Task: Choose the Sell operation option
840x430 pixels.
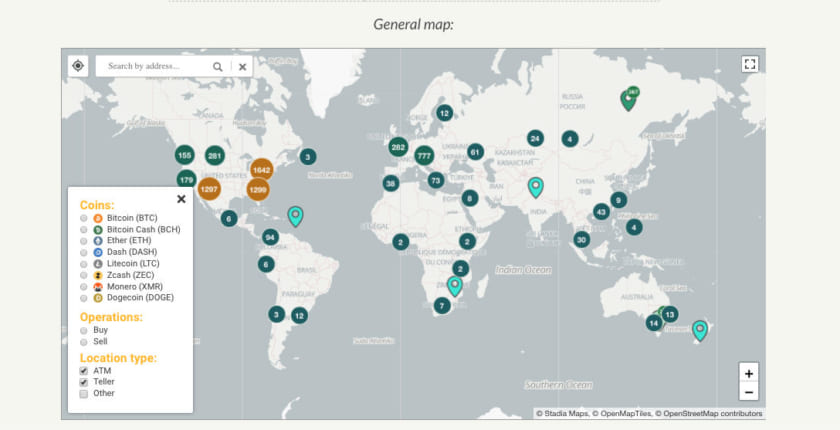Action: [84, 342]
